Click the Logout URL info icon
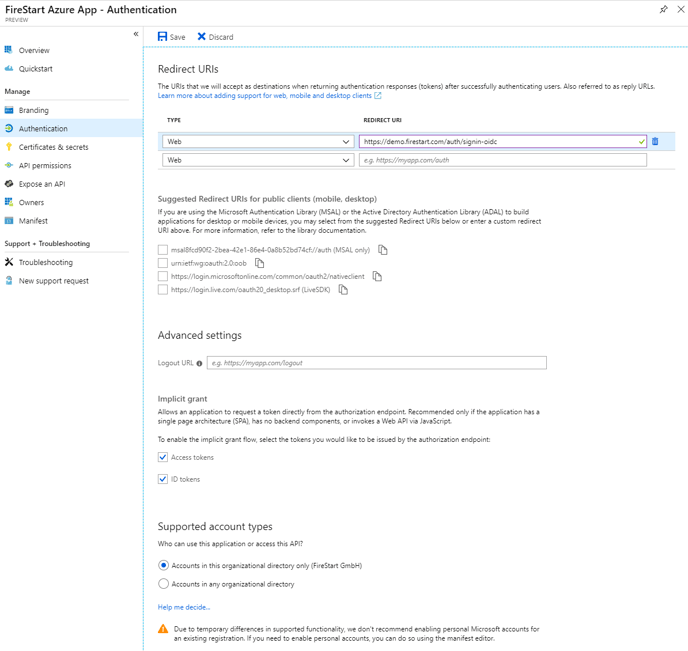688x651 pixels. point(199,363)
